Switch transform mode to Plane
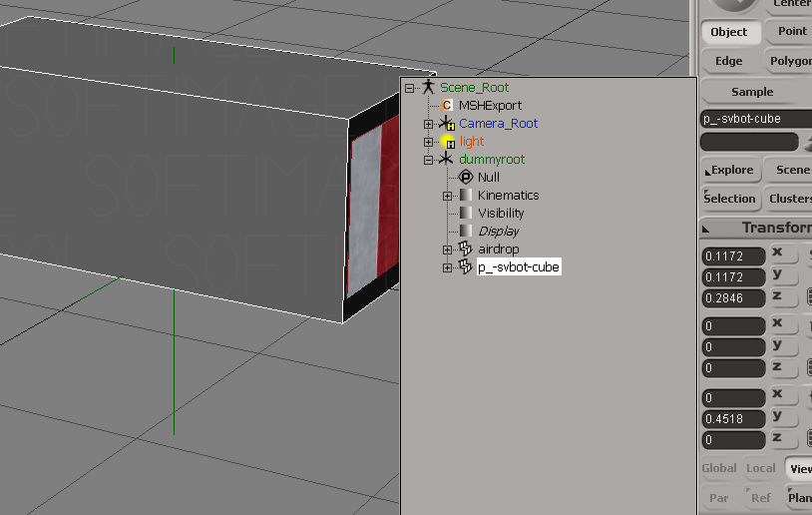Viewport: 812px width, 515px height. [799, 498]
